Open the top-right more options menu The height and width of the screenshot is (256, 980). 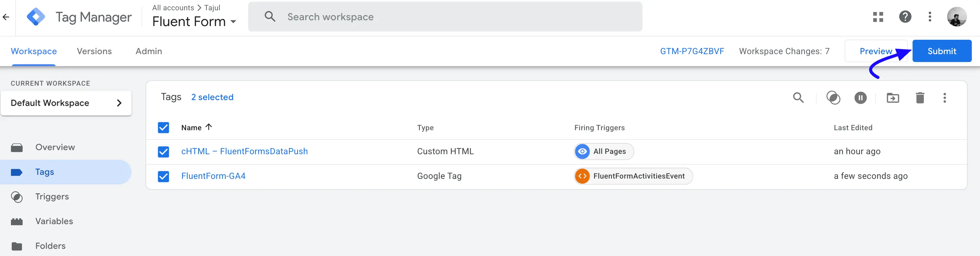tap(930, 17)
